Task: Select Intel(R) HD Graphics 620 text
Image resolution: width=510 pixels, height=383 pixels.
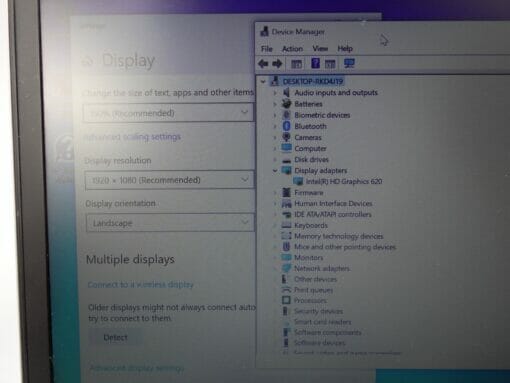Action: [344, 181]
